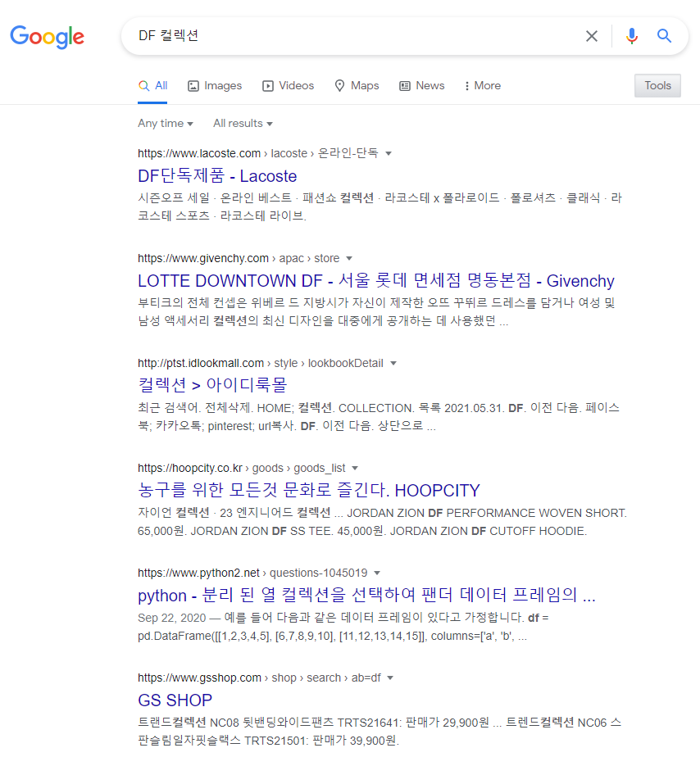Clear the search box with the X icon
The image size is (700, 757).
point(591,36)
